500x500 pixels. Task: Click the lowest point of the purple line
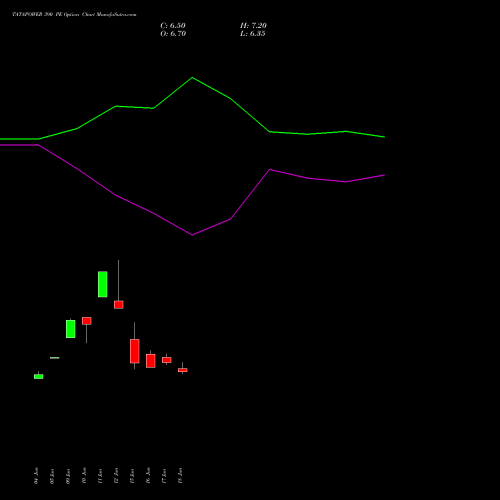192,235
